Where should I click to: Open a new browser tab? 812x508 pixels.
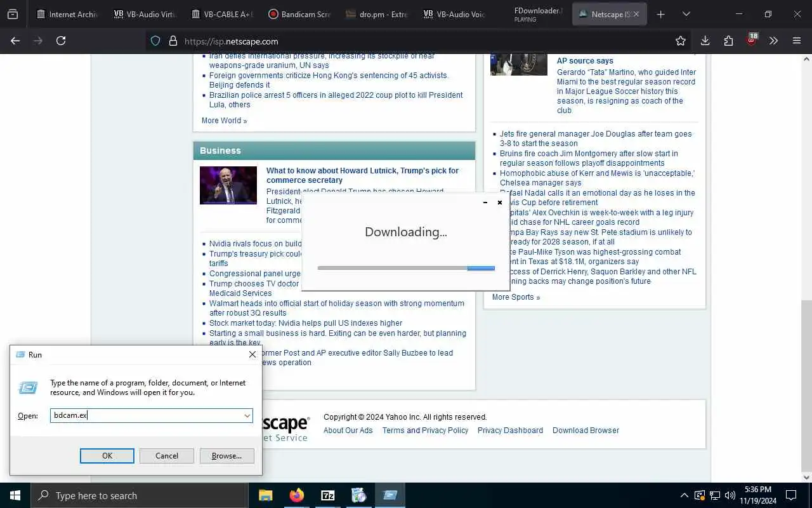coord(660,14)
